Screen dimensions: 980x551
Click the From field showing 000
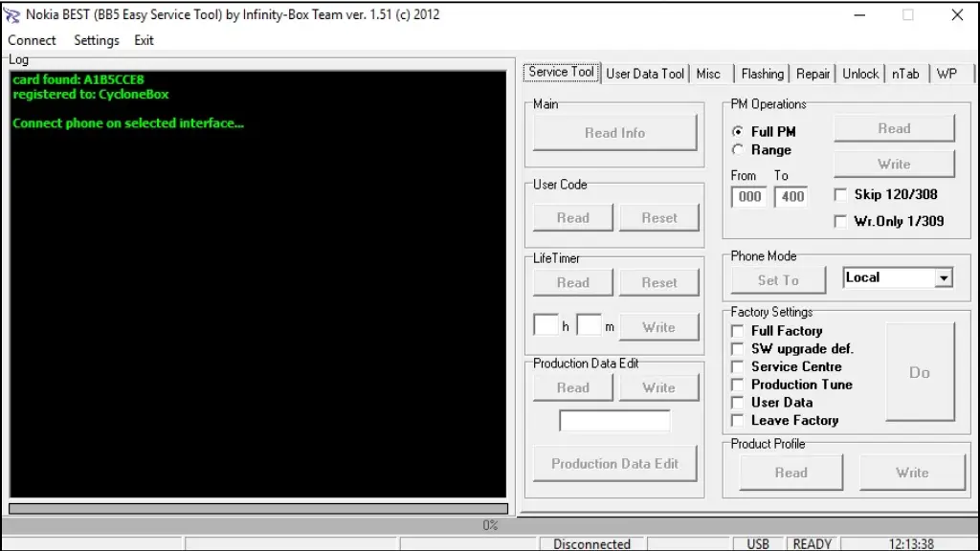tap(748, 197)
